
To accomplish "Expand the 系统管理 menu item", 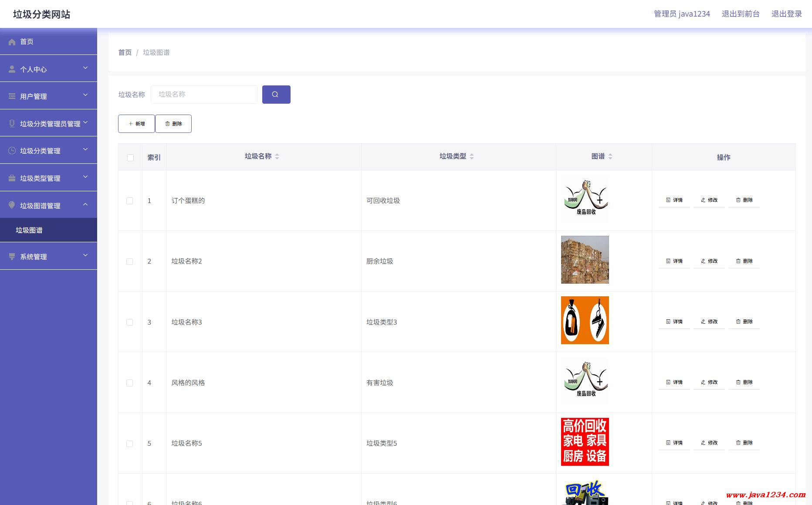I will tap(48, 256).
